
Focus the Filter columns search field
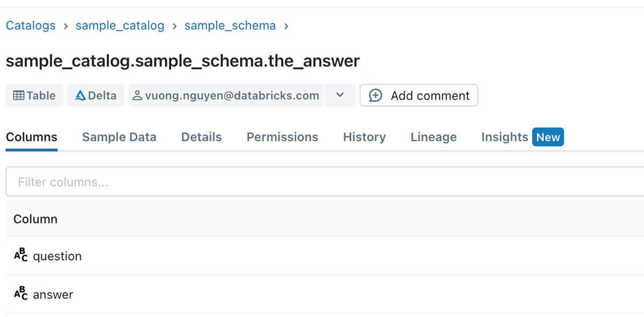coord(322,182)
